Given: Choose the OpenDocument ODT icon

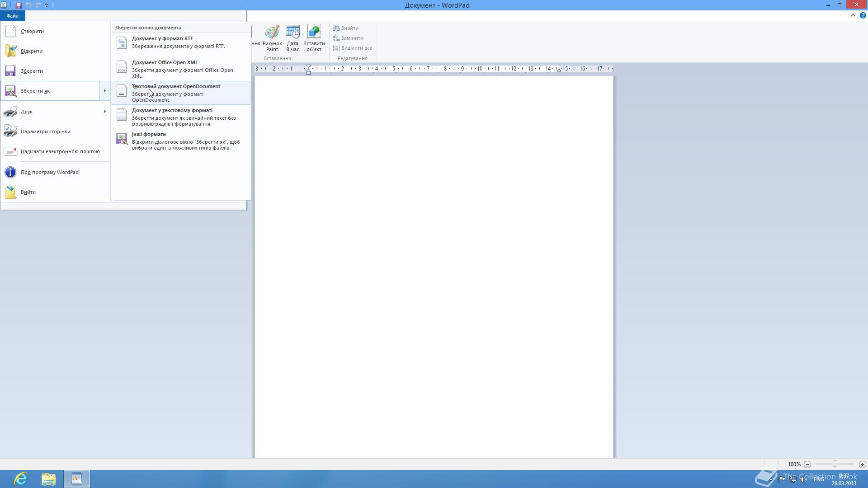Looking at the screenshot, I should [122, 91].
